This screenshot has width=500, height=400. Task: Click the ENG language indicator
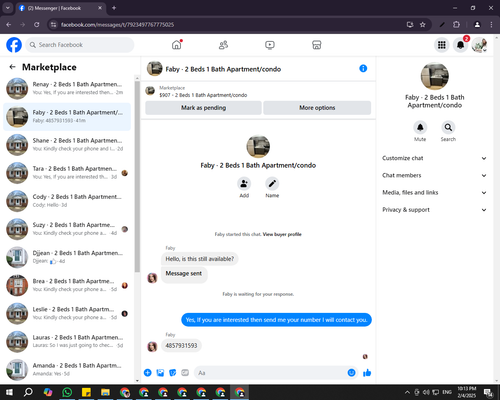pyautogui.click(x=447, y=392)
